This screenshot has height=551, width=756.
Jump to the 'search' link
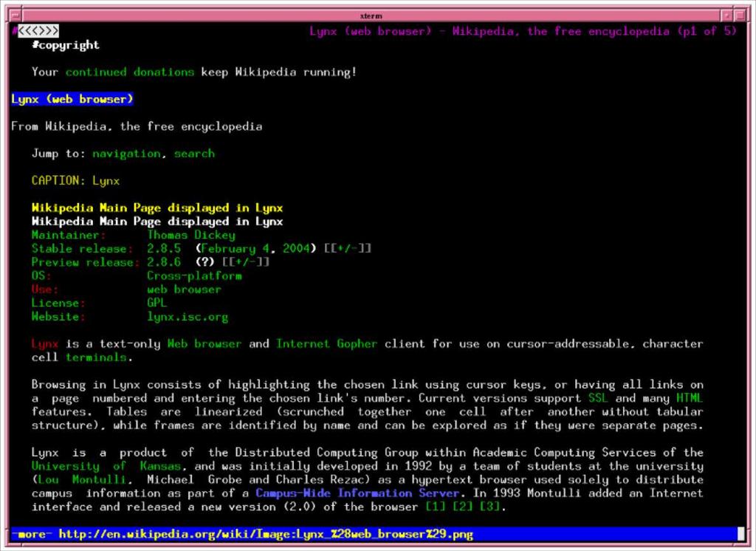(194, 154)
